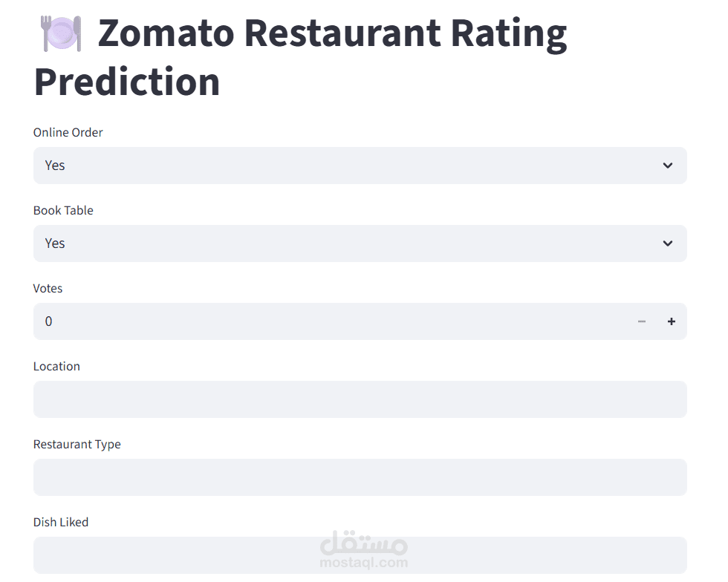Click the Online Order label text
This screenshot has height=582, width=728.
[x=68, y=132]
